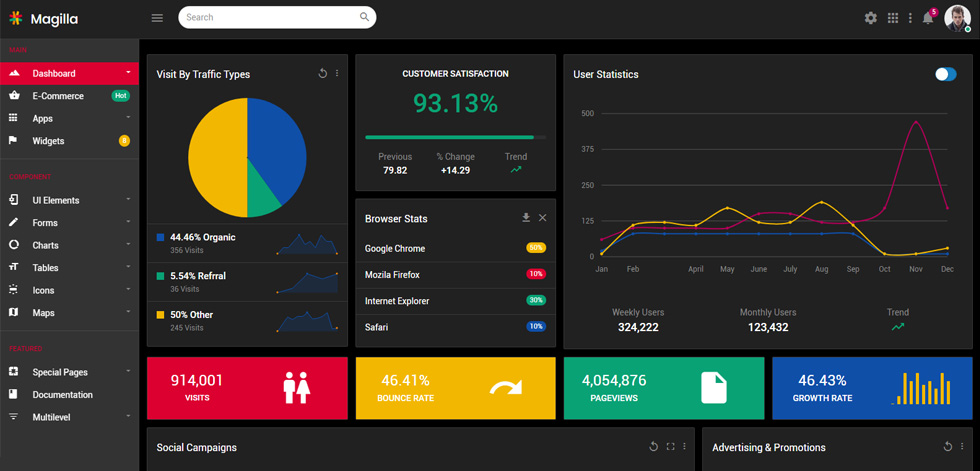Click the November peak on the magenta line
This screenshot has height=471, width=980.
(916, 122)
